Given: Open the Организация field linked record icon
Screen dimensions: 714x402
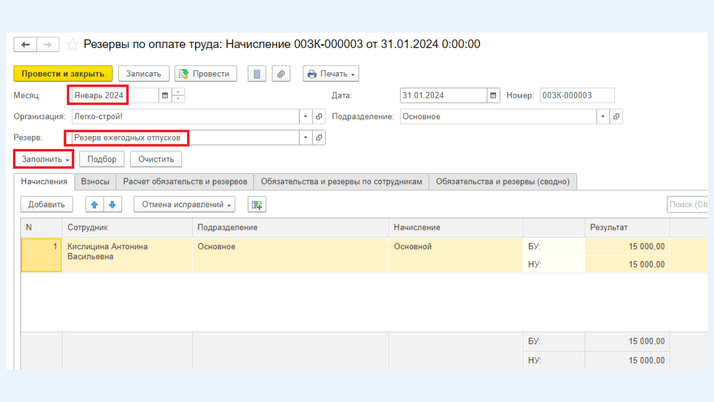Looking at the screenshot, I should (319, 117).
